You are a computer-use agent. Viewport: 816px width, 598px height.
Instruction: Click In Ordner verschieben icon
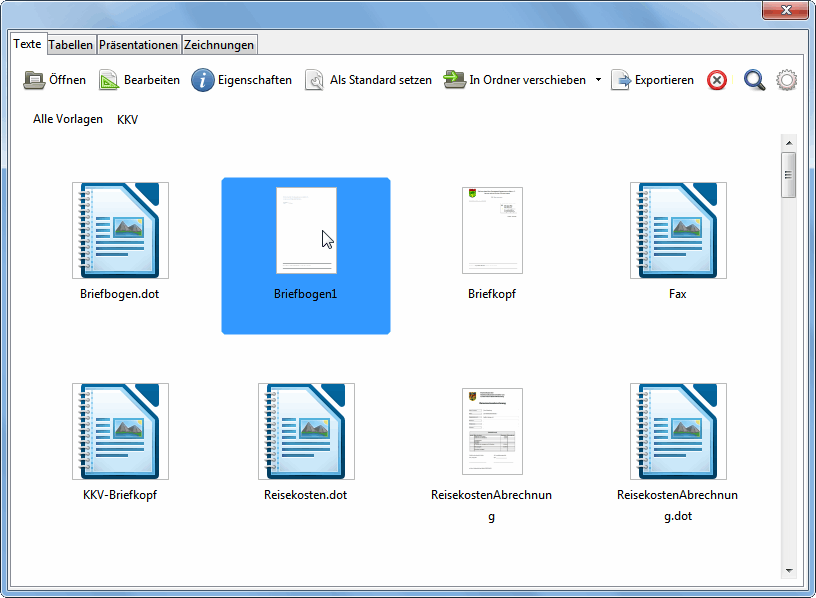pyautogui.click(x=455, y=80)
